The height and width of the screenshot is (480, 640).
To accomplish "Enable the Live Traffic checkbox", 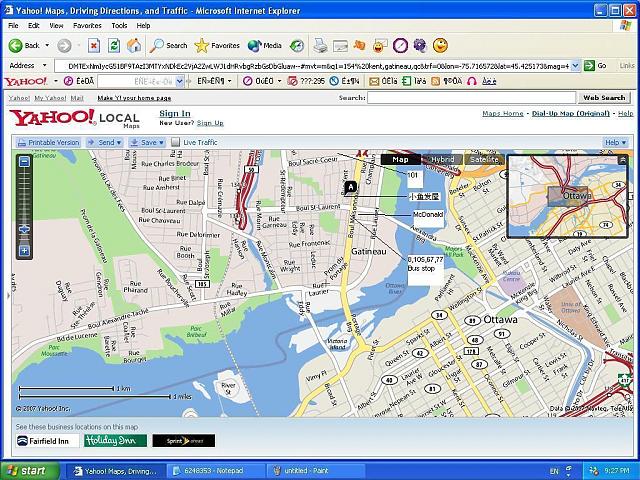I will pos(175,143).
